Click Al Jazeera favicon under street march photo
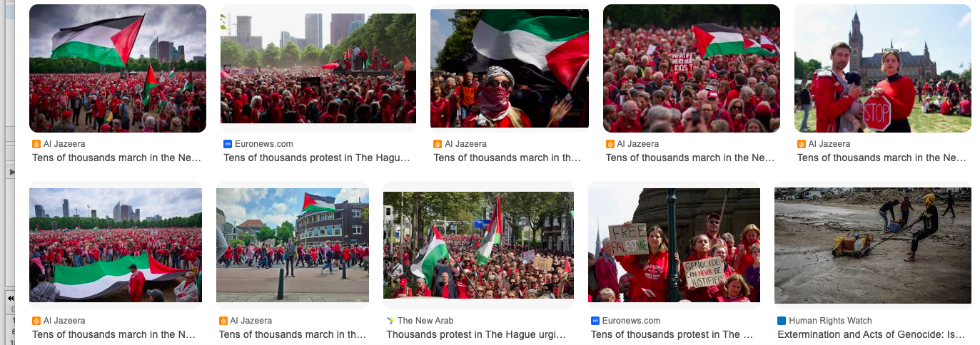The image size is (980, 345). (223, 321)
